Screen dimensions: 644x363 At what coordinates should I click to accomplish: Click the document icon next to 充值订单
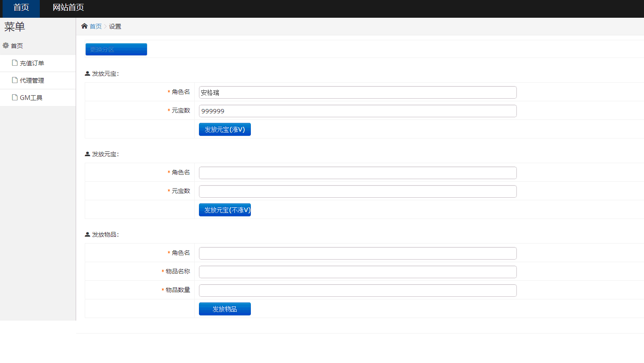pos(15,63)
